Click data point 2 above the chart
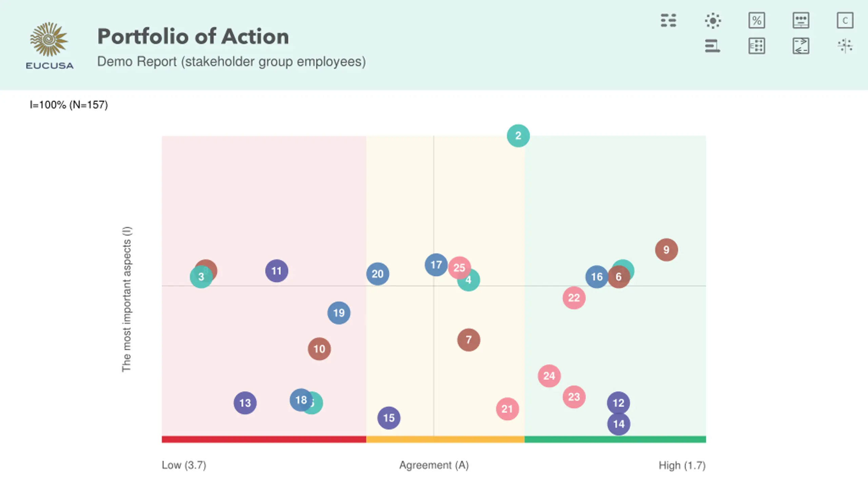The height and width of the screenshot is (488, 868). [x=518, y=136]
